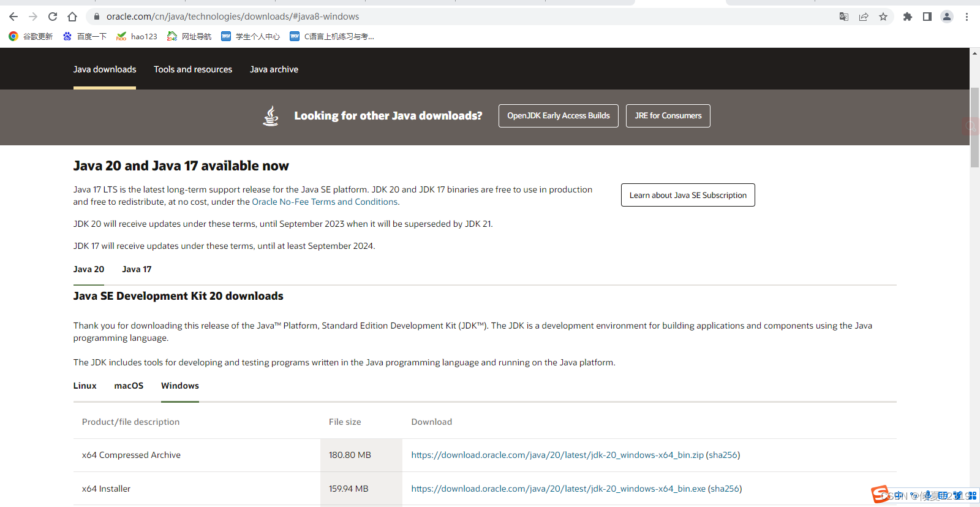This screenshot has height=507, width=980.
Task: View site security lock info
Action: click(97, 17)
